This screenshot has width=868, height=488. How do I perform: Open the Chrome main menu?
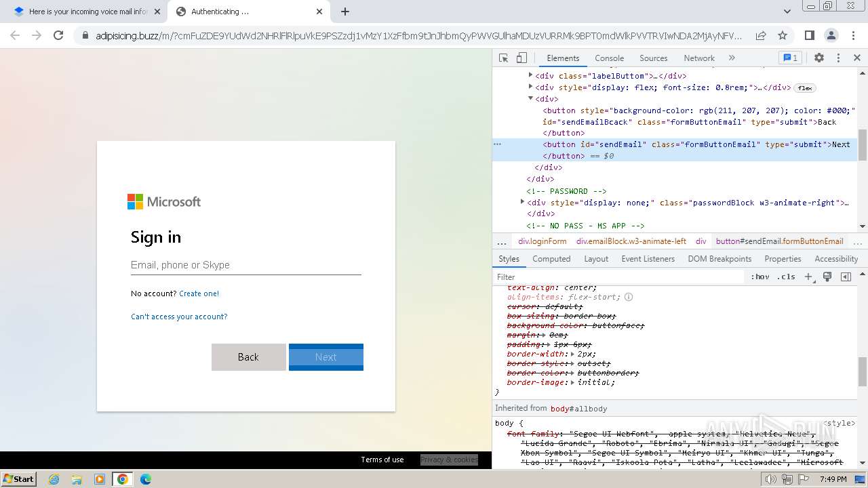click(853, 35)
